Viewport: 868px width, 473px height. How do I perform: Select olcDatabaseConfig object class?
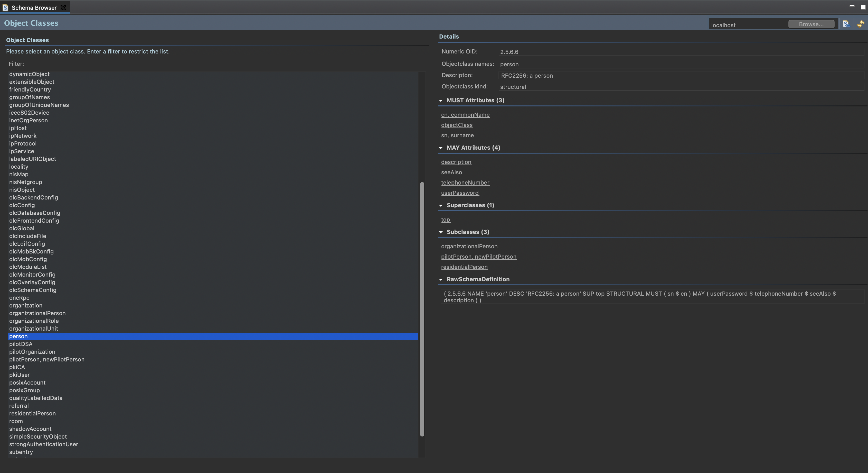tap(213, 213)
